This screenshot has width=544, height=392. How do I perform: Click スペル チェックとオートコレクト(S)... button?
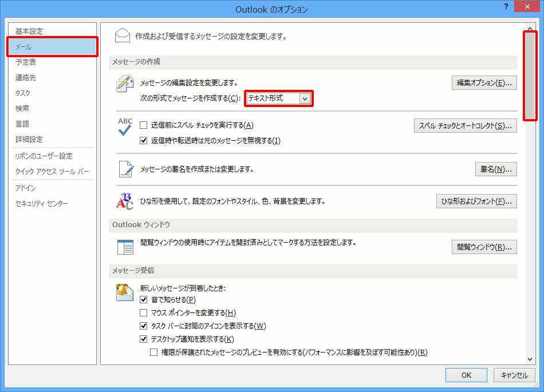point(465,125)
